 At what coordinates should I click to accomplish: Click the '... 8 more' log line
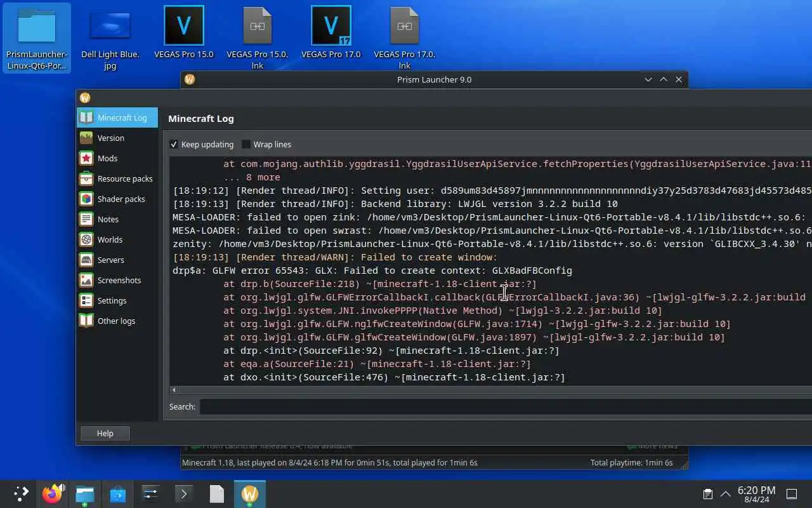(252, 177)
